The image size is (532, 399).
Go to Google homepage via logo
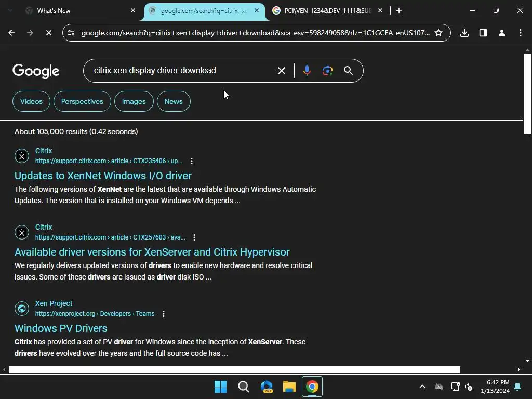36,71
